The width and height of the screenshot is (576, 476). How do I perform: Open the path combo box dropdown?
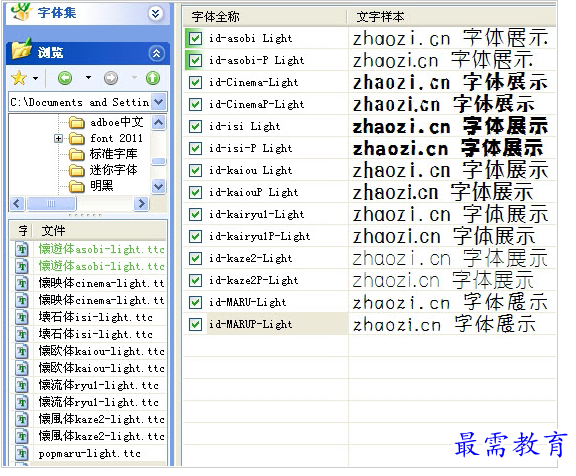click(x=159, y=102)
